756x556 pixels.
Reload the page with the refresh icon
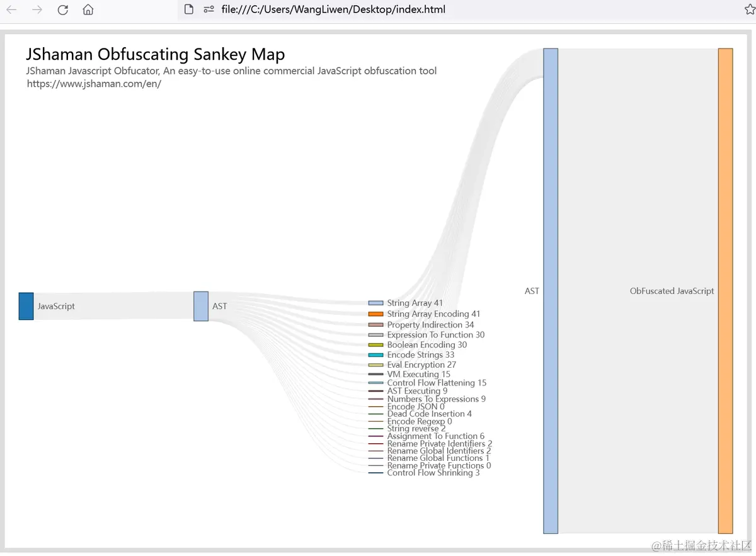[62, 9]
